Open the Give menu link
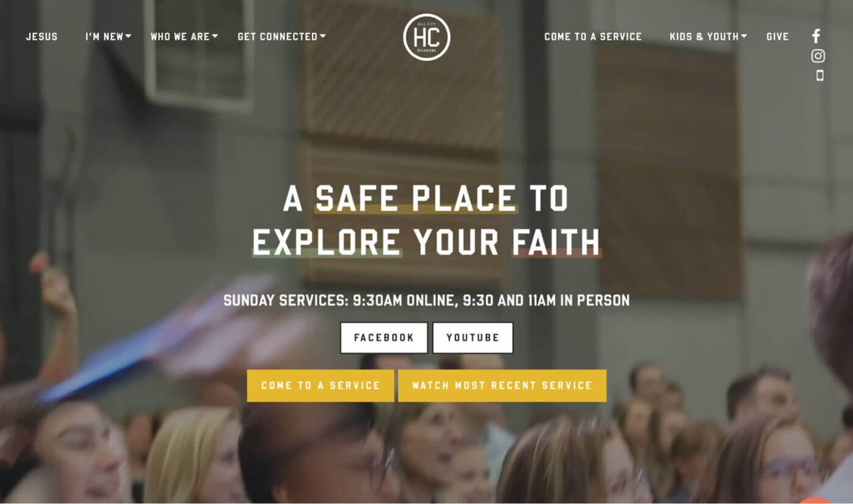The width and height of the screenshot is (853, 504). 777,37
